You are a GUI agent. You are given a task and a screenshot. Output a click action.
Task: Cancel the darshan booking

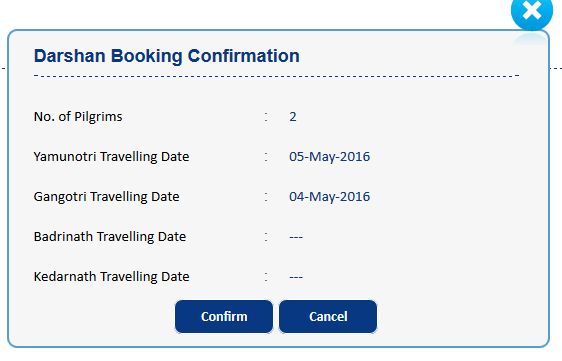click(x=328, y=317)
